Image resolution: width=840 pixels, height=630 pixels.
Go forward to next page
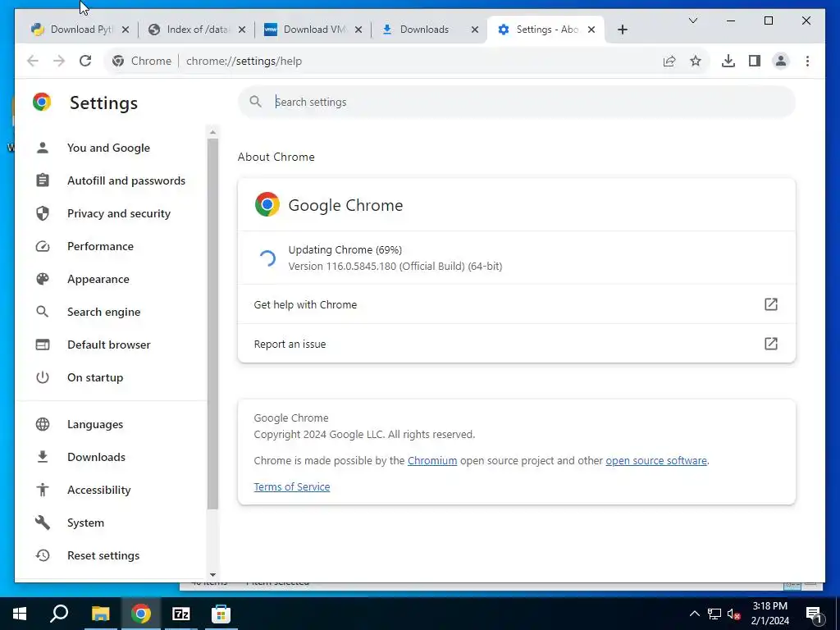[x=59, y=61]
